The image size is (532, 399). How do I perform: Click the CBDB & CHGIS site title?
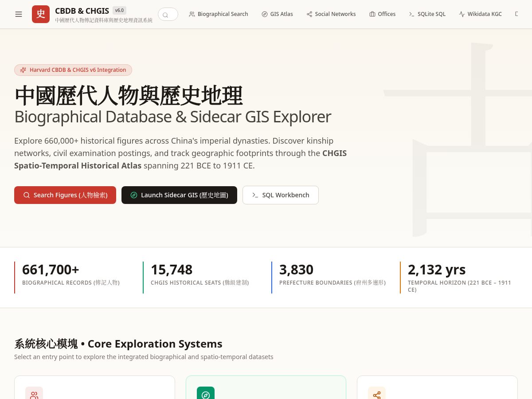(x=82, y=11)
